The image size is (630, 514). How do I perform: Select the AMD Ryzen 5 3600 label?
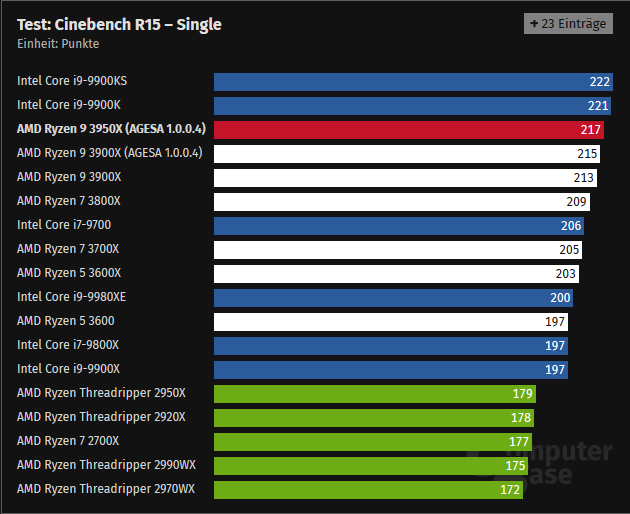[x=66, y=321]
